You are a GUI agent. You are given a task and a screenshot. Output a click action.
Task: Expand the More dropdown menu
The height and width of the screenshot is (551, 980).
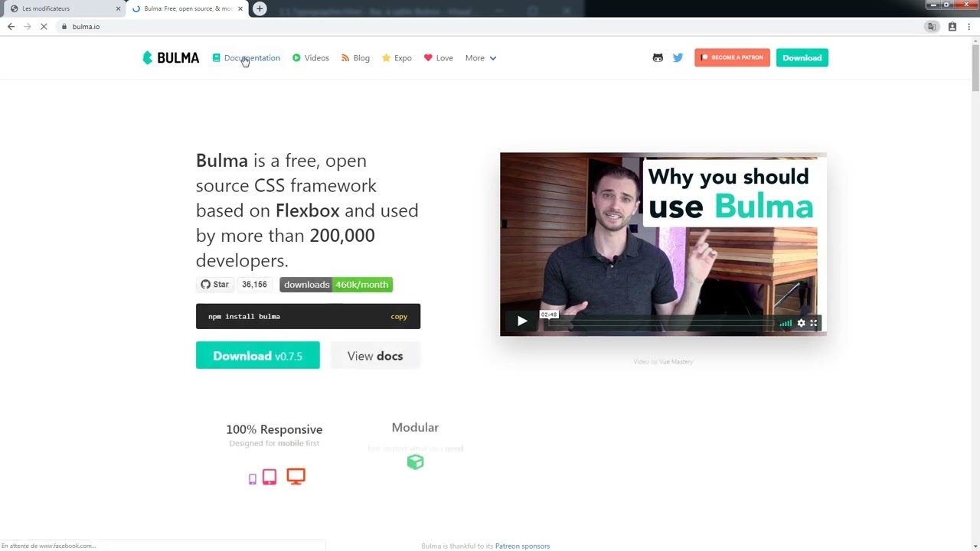[x=481, y=58]
